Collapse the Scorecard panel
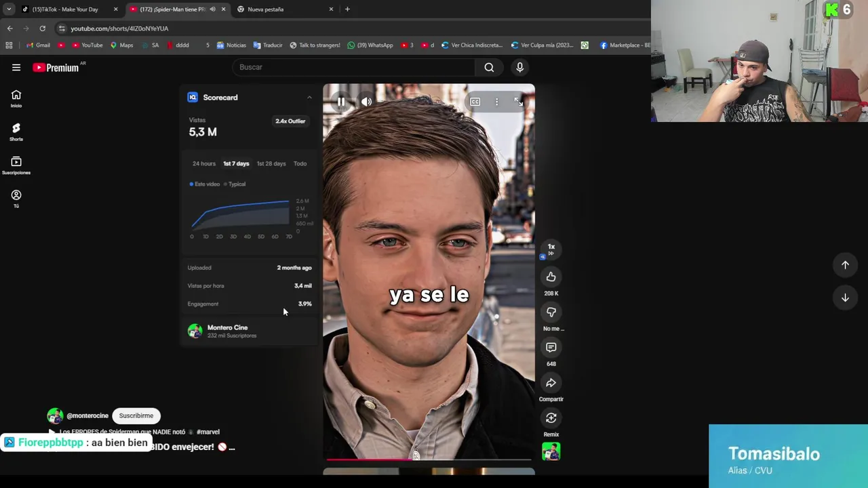This screenshot has height=488, width=868. click(x=309, y=98)
